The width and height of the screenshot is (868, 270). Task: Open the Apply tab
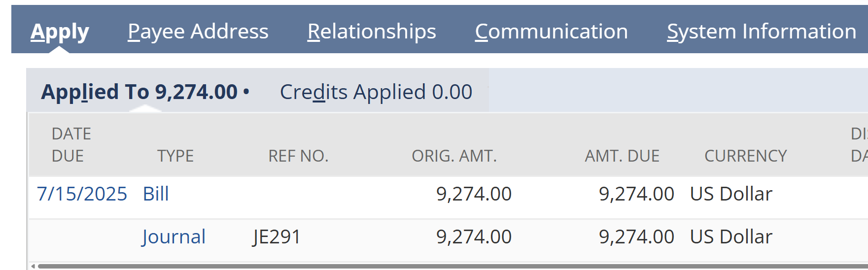60,32
